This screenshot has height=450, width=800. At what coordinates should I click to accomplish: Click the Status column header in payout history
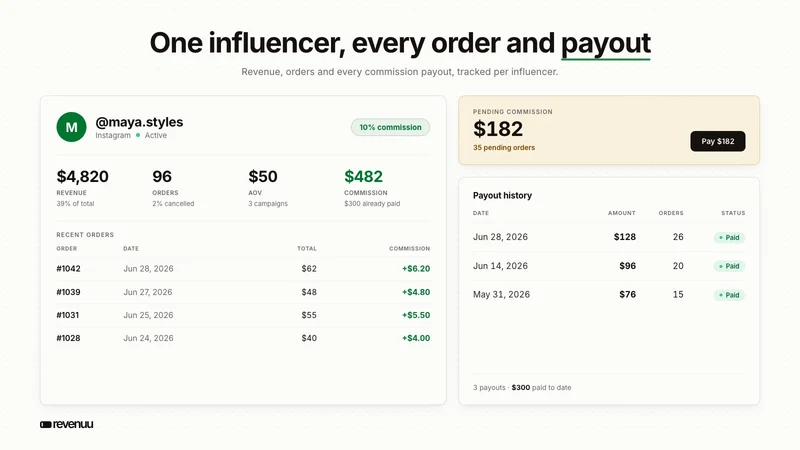[x=733, y=213]
